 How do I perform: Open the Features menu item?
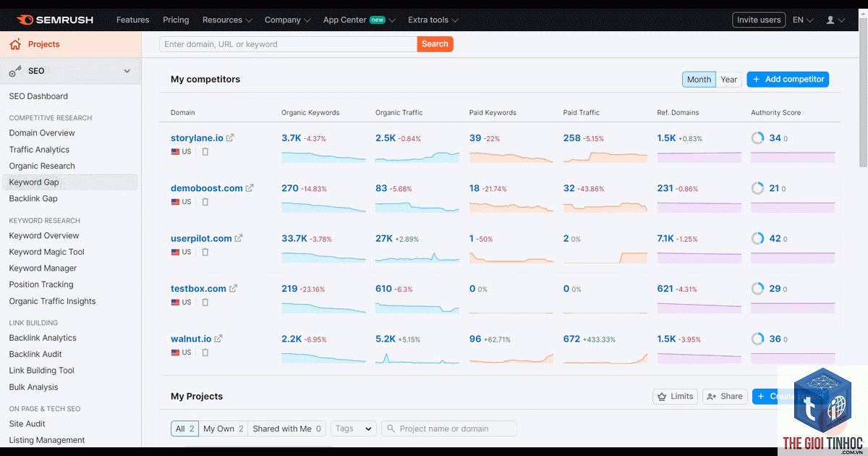[x=133, y=20]
